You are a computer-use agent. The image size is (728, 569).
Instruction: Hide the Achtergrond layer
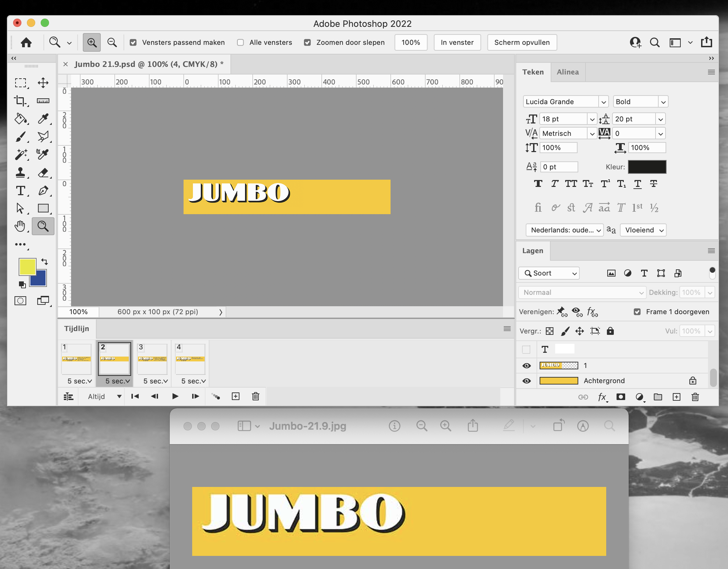527,381
